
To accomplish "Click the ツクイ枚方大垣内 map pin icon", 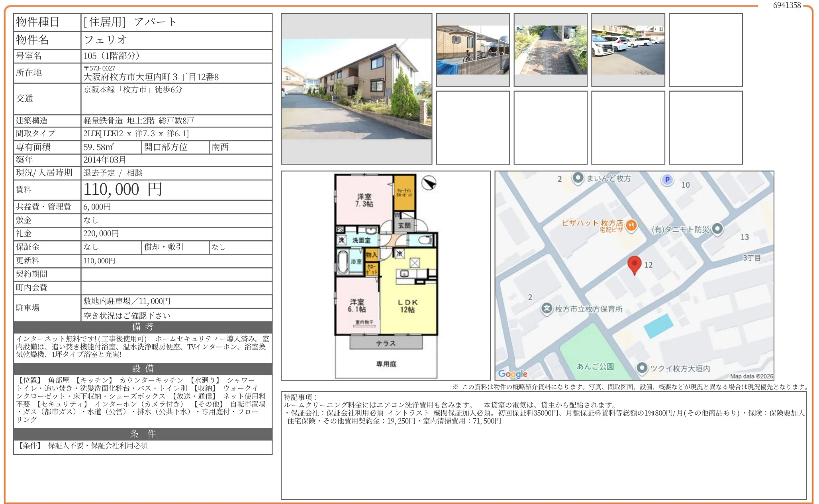I will [x=641, y=368].
